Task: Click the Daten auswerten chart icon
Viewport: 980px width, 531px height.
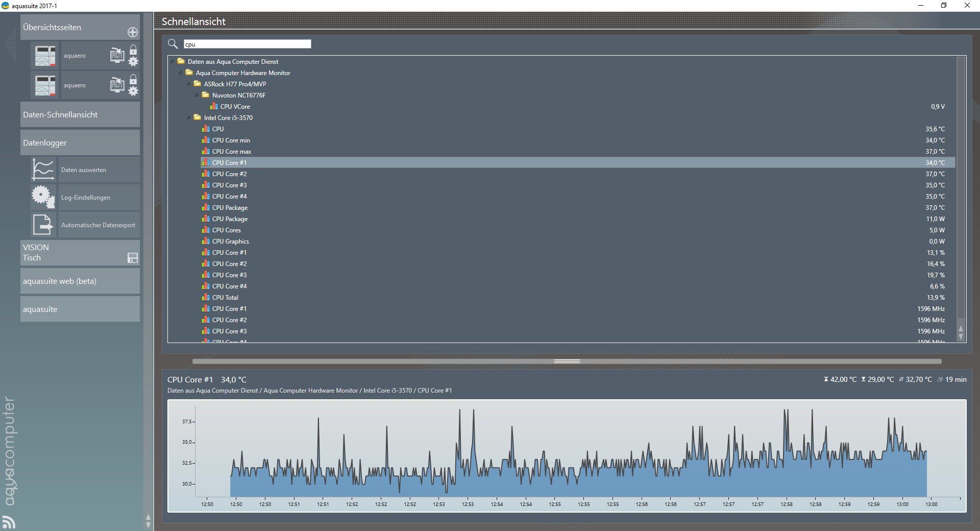Action: pos(43,170)
